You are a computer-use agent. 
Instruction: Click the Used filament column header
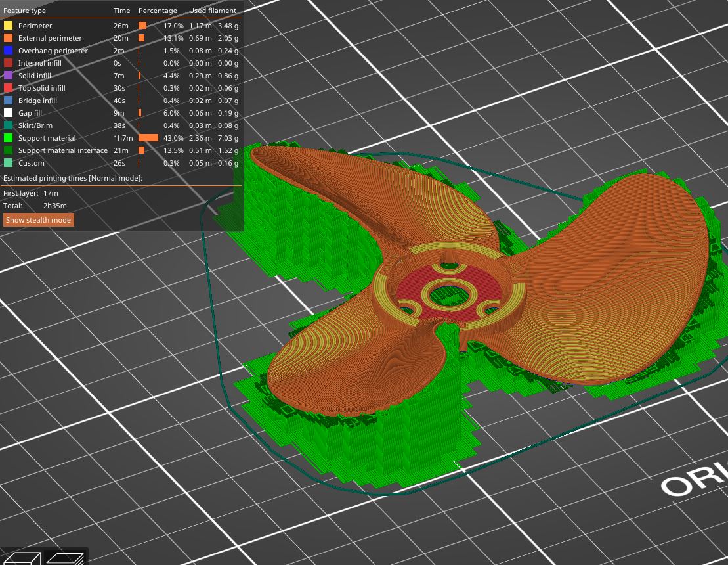click(211, 11)
